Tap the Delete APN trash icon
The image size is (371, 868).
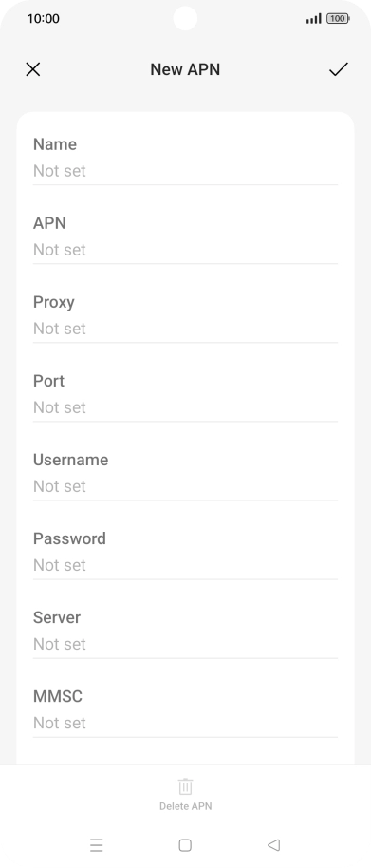tap(185, 786)
